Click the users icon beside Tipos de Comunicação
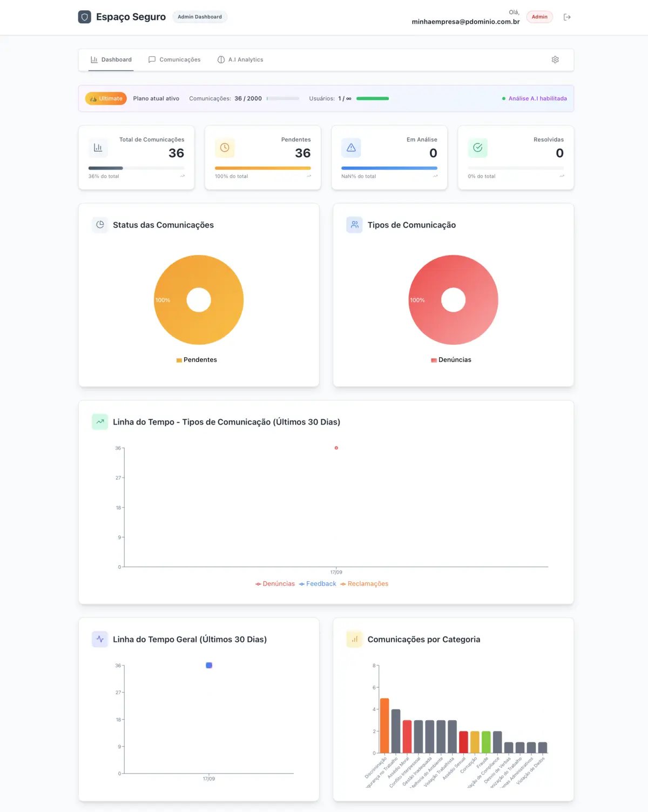The image size is (648, 812). pyautogui.click(x=354, y=225)
